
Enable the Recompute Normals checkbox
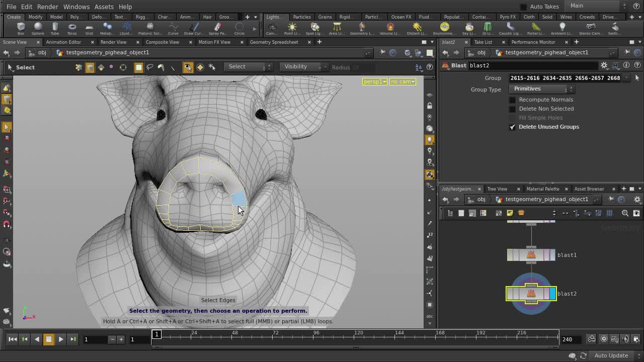tap(513, 100)
